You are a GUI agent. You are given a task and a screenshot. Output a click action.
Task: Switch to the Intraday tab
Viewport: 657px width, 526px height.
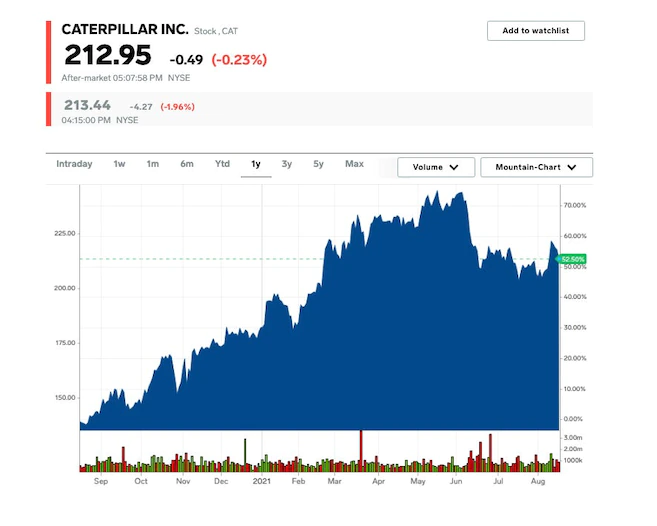74,164
